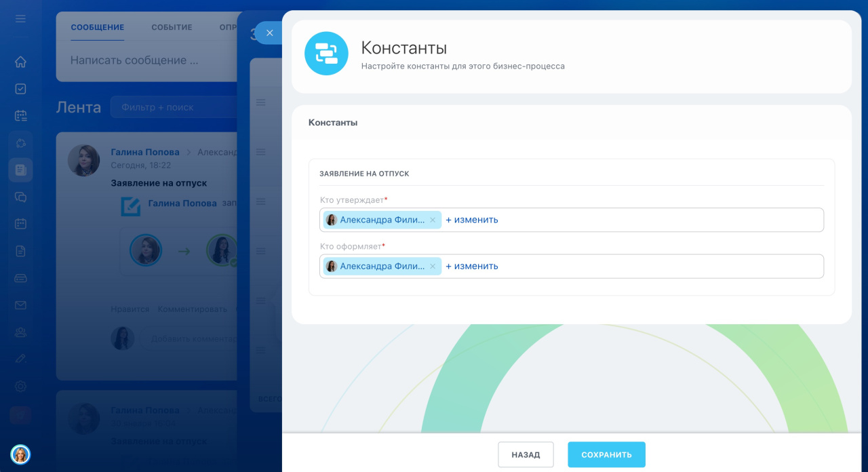Open Tasks checkmark icon in sidebar
The width and height of the screenshot is (868, 472).
pyautogui.click(x=20, y=89)
